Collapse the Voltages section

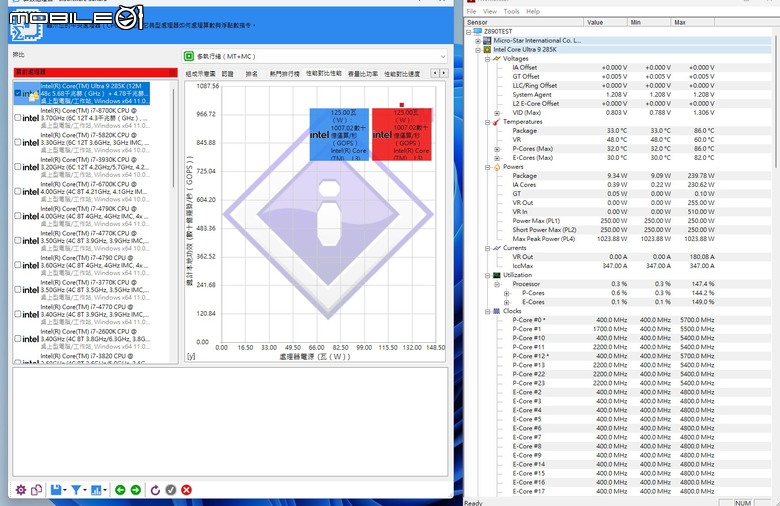488,58
